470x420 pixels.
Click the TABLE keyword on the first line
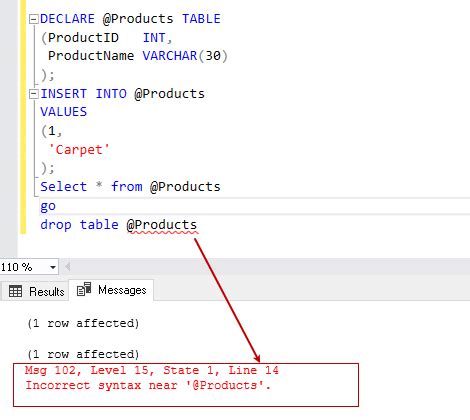[x=201, y=19]
